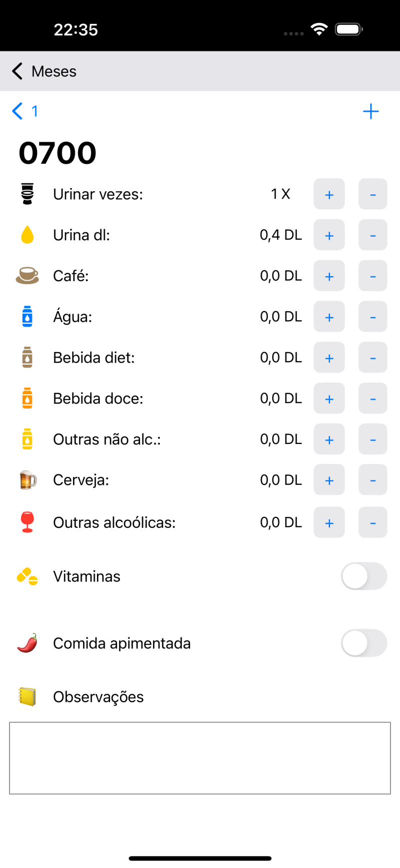Image resolution: width=400 pixels, height=868 pixels.
Task: Tap the toilet icon beside Urinar vezes
Action: 27,194
